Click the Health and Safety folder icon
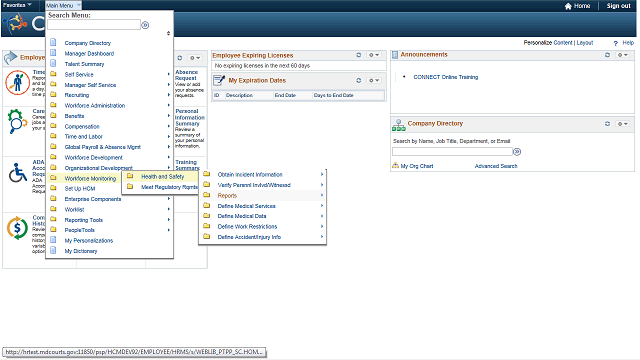The image size is (640, 360). [130, 176]
